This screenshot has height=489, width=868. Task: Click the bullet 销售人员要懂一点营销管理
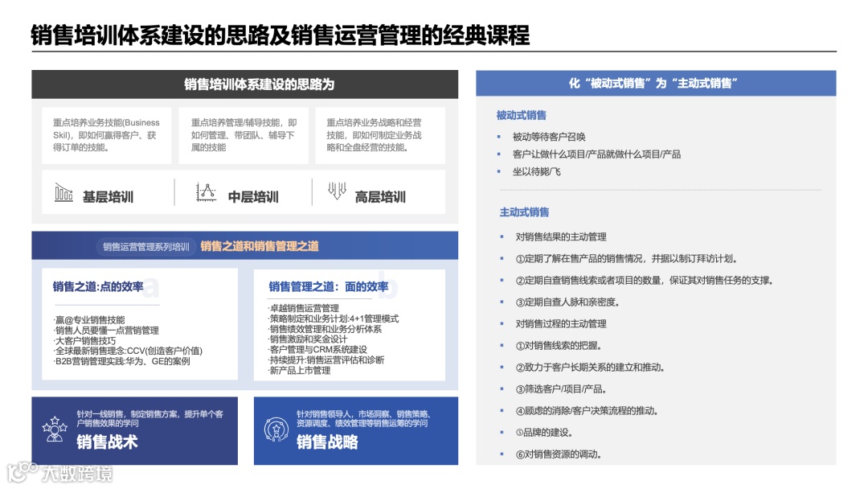coord(106,331)
